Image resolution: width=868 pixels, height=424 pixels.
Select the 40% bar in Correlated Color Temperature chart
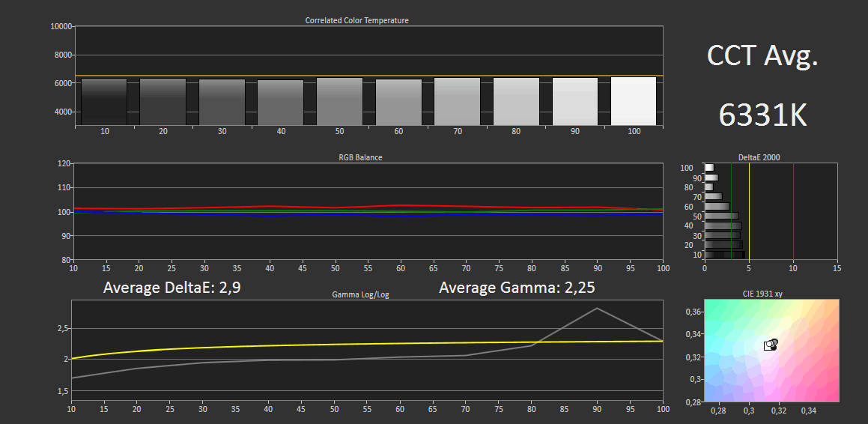[x=281, y=103]
